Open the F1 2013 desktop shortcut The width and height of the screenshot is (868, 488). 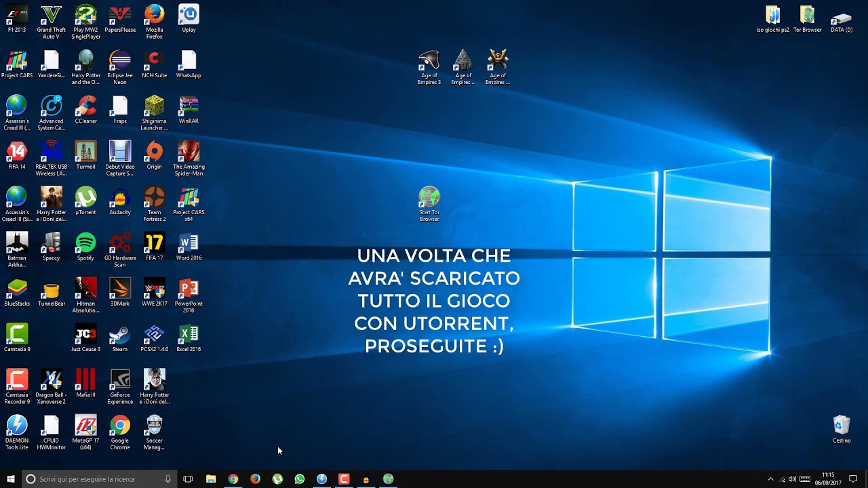click(x=17, y=19)
